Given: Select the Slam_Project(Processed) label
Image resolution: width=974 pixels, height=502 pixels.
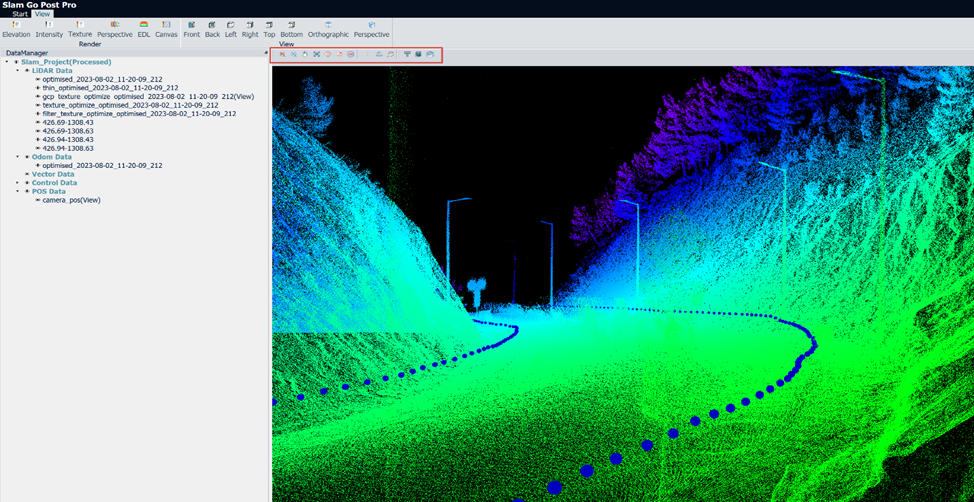Looking at the screenshot, I should click(66, 62).
